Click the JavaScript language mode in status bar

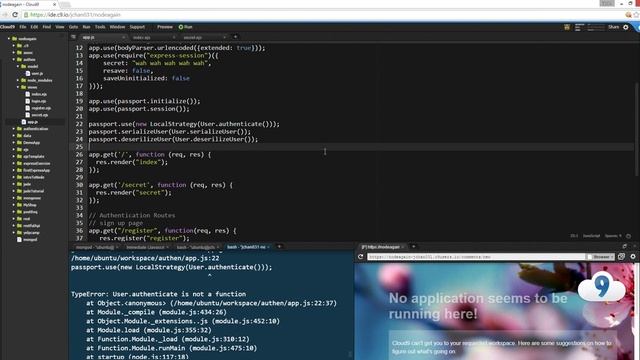click(x=591, y=236)
